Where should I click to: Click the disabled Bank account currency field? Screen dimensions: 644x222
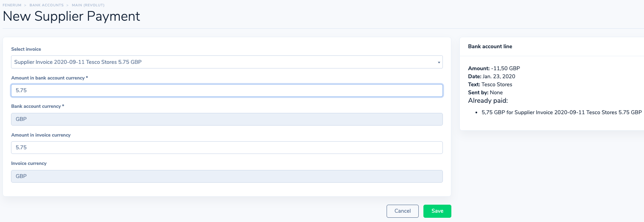click(227, 119)
